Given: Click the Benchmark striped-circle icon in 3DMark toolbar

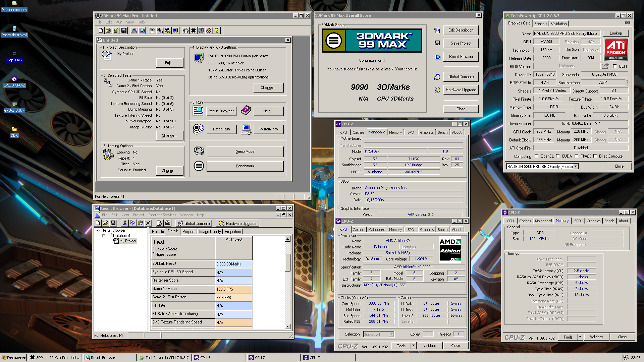Looking at the screenshot, I should point(194,31).
